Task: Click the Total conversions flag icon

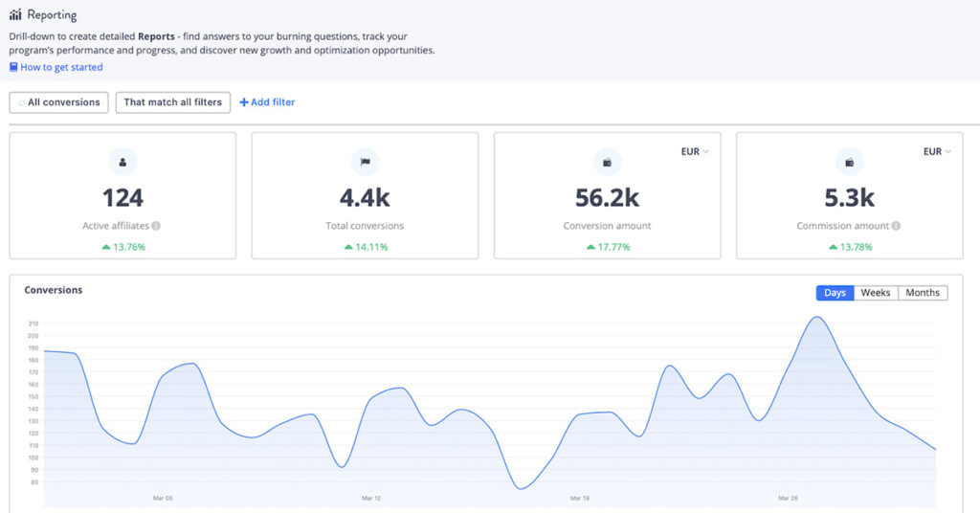Action: click(365, 162)
